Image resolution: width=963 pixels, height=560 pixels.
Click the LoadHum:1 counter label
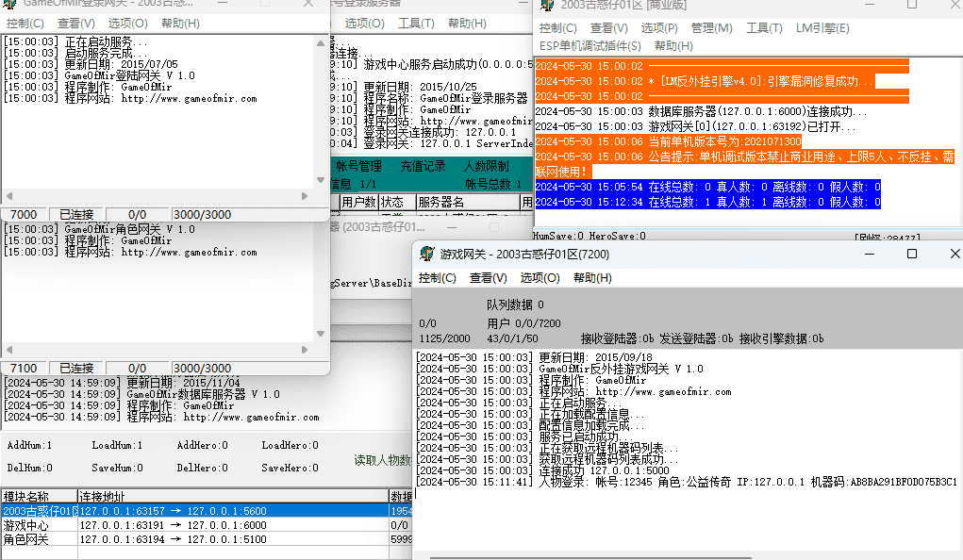(117, 445)
